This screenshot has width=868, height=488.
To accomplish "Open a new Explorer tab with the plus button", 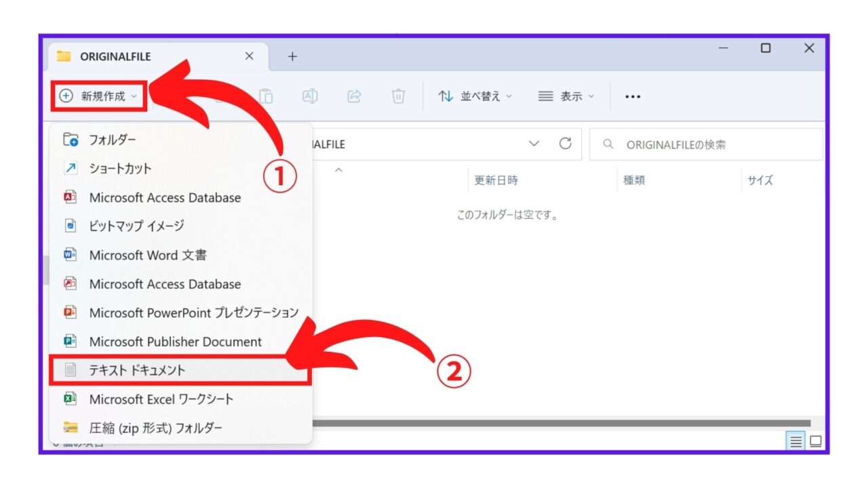I will (292, 56).
